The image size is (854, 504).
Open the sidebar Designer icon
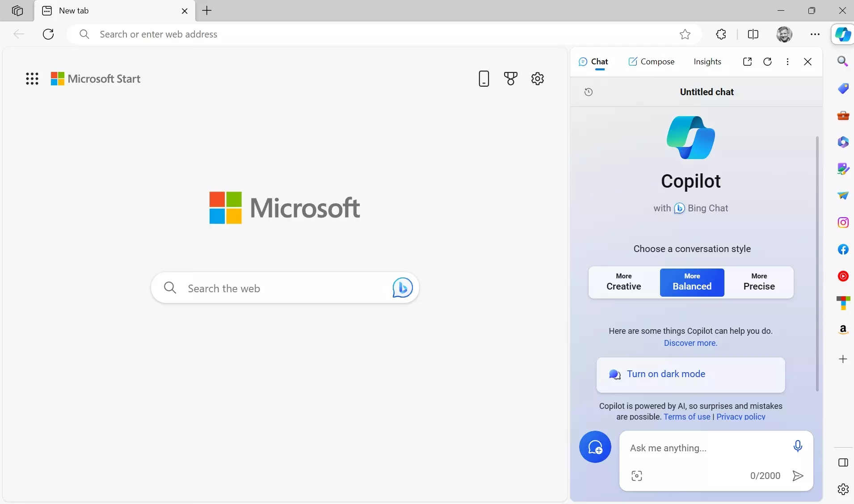[x=843, y=169]
